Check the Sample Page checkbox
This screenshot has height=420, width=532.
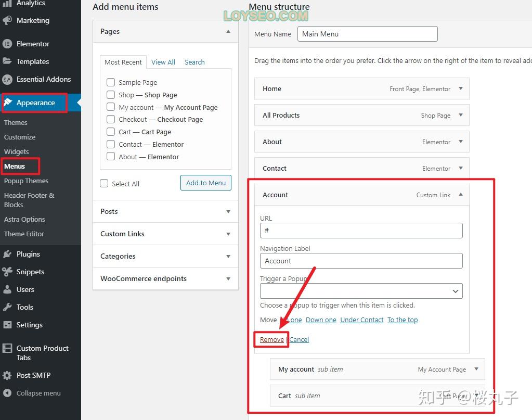click(111, 82)
